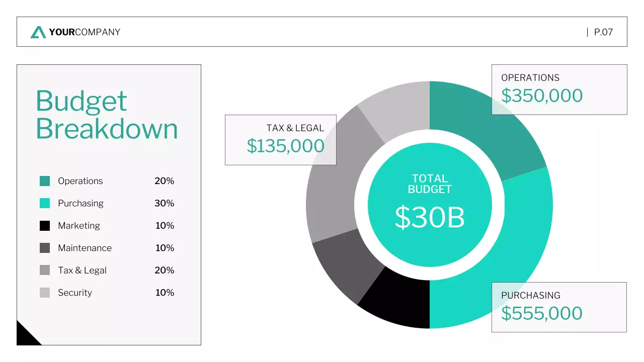Click the light gray Security legend swatch

coord(44,292)
